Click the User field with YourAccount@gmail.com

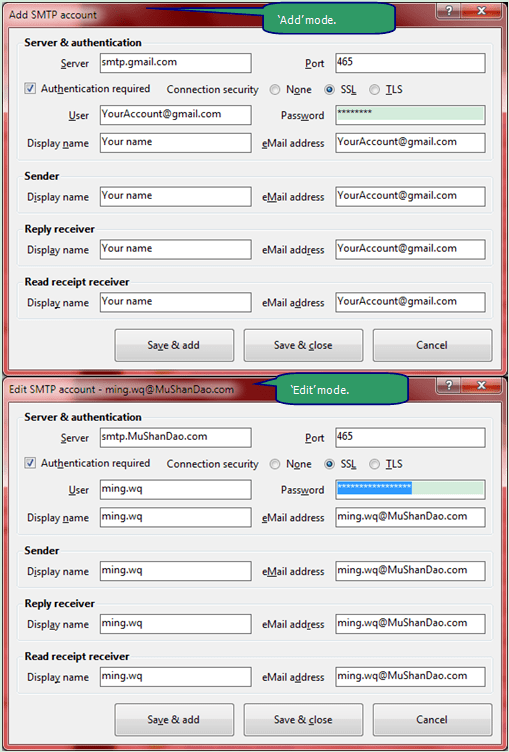click(x=176, y=115)
